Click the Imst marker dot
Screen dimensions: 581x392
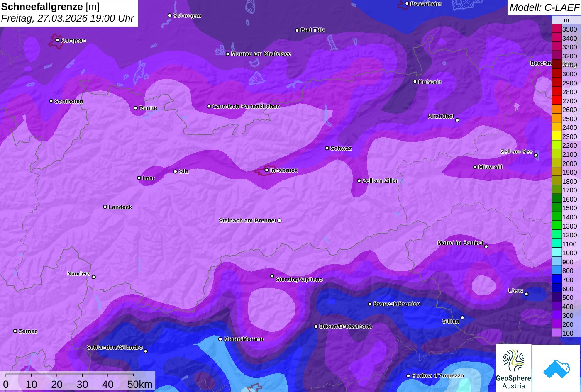coord(139,178)
